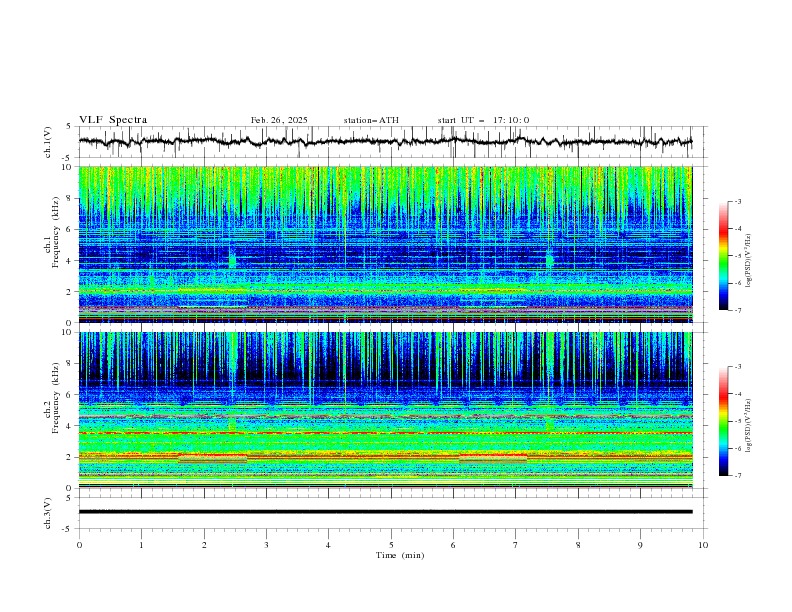This screenshot has height=612, width=792.
Task: Click the ch.3 voltage black trace
Action: 385,512
